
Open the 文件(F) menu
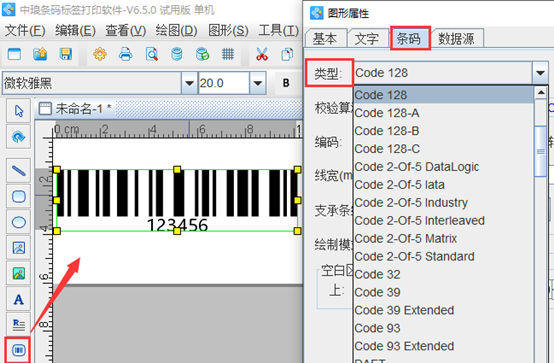point(25,31)
